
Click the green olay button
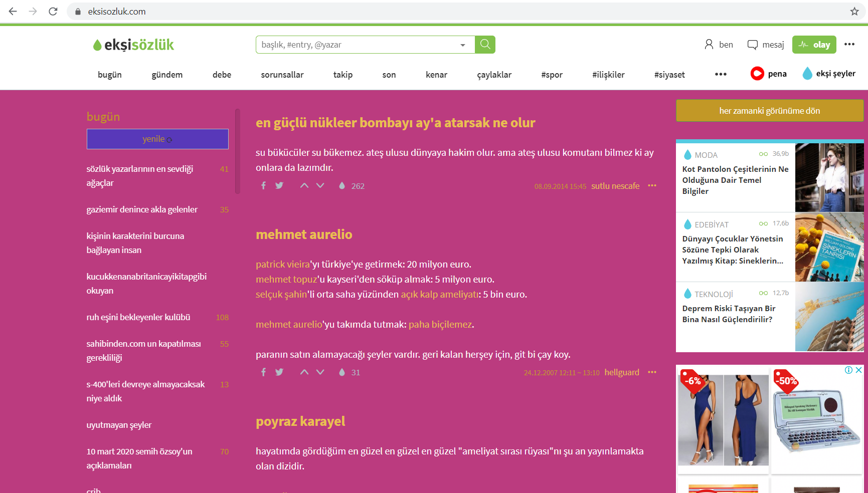(x=814, y=45)
